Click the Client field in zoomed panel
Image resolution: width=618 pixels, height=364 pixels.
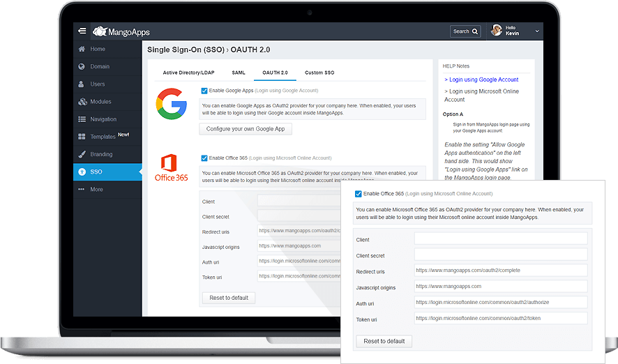pos(501,238)
